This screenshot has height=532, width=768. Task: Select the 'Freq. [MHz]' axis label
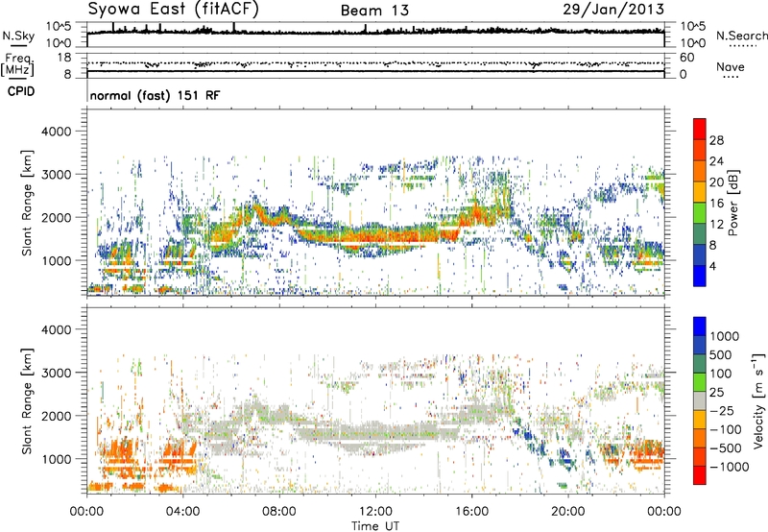[17, 65]
